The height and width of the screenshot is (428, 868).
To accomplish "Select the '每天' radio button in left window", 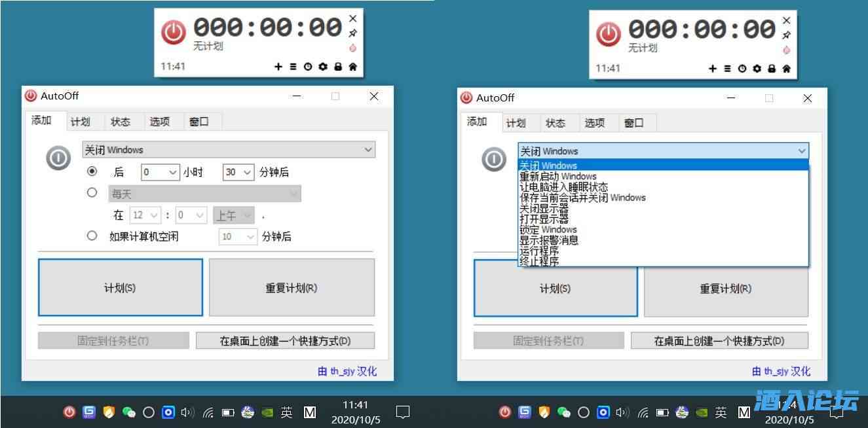I will [92, 192].
